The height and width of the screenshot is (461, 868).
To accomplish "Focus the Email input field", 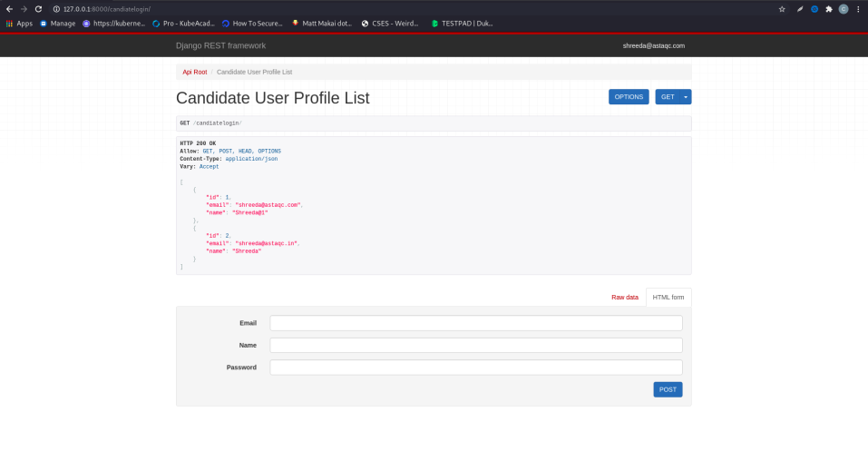I will click(476, 323).
